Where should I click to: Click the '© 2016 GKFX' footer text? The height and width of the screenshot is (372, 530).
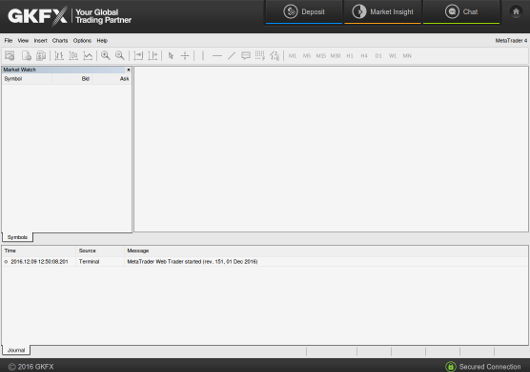point(31,367)
